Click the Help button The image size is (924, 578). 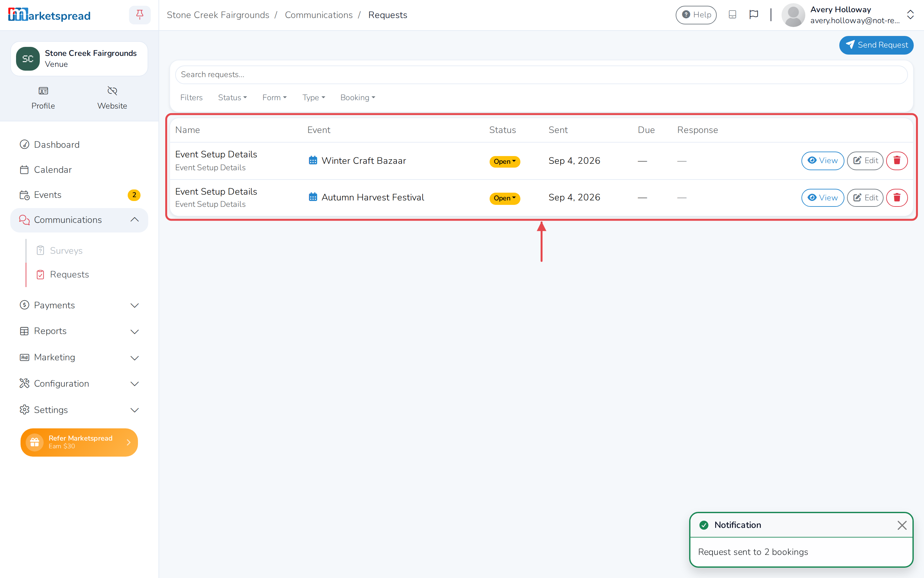pyautogui.click(x=696, y=15)
